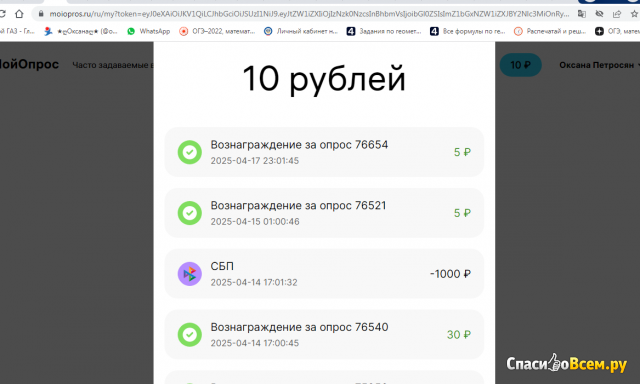Click the purple СБП payment icon
This screenshot has height=384, width=640.
189,274
